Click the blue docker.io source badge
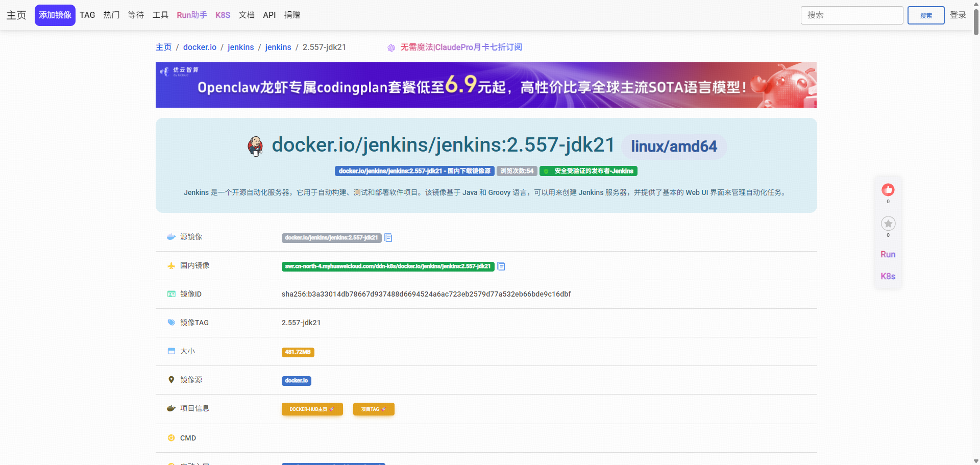The width and height of the screenshot is (980, 465). click(x=297, y=381)
